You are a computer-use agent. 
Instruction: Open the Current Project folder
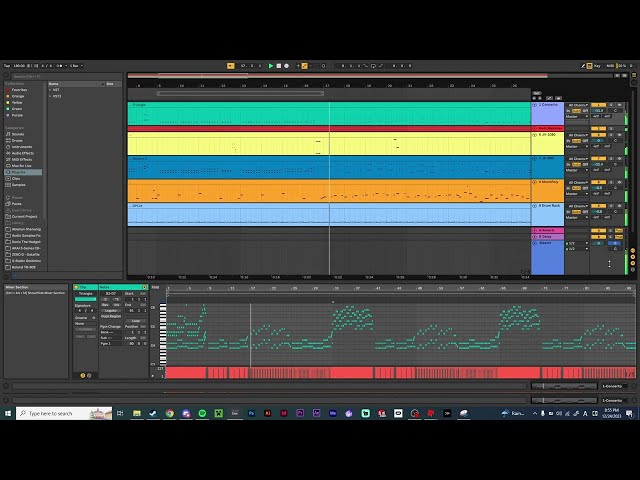coord(24,216)
